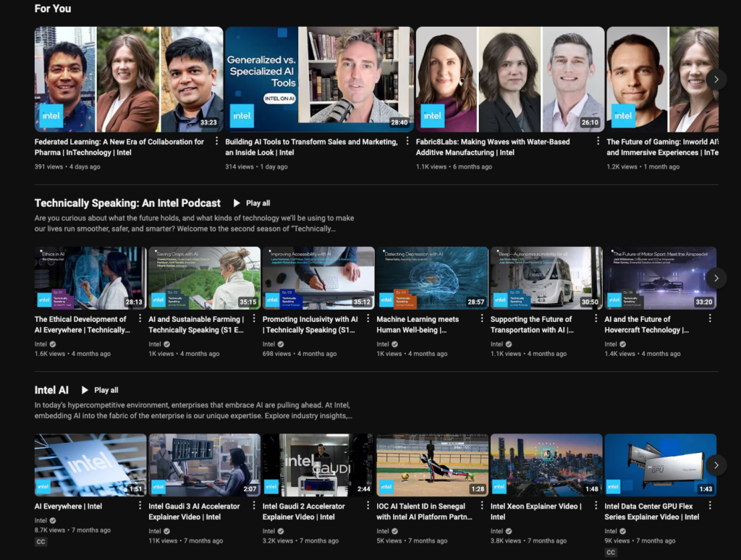Image resolution: width=741 pixels, height=560 pixels.
Task: Open IOC AI Talent ID in Senegal title
Action: tap(424, 512)
